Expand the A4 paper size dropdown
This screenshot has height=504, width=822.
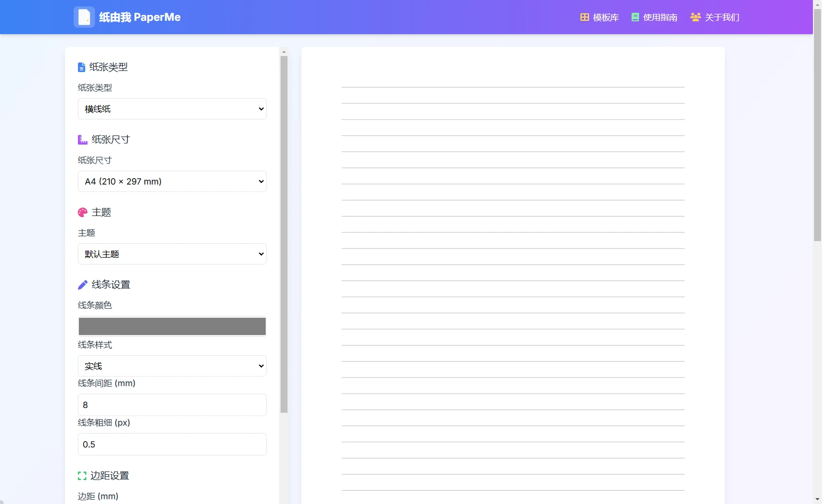coord(172,181)
